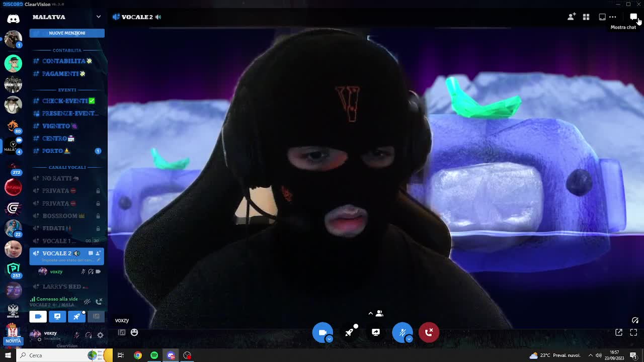The height and width of the screenshot is (362, 644).
Task: Expand more options via the three dots icon
Action: (x=613, y=17)
